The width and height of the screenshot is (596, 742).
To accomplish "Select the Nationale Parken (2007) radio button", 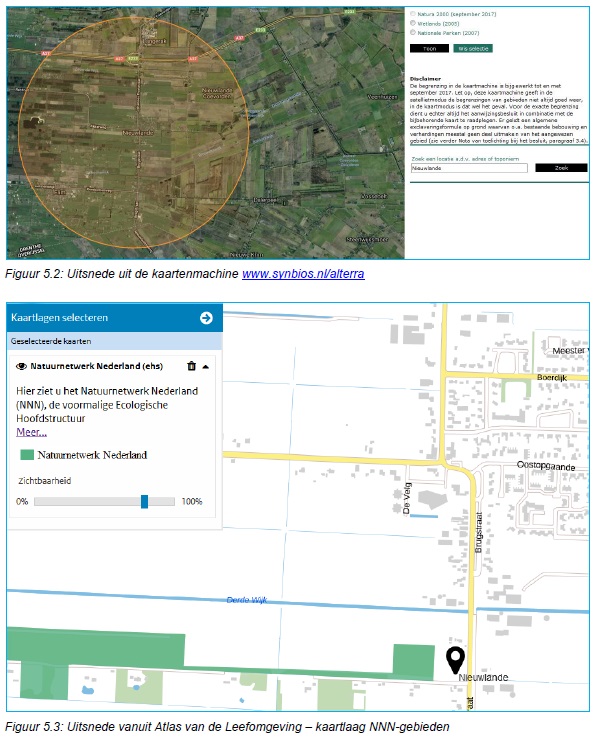I will 413,33.
